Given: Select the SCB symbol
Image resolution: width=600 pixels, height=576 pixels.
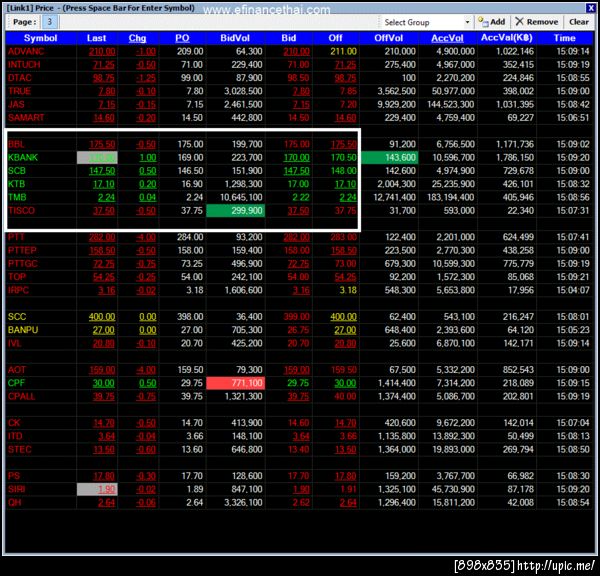Looking at the screenshot, I should coord(17,171).
